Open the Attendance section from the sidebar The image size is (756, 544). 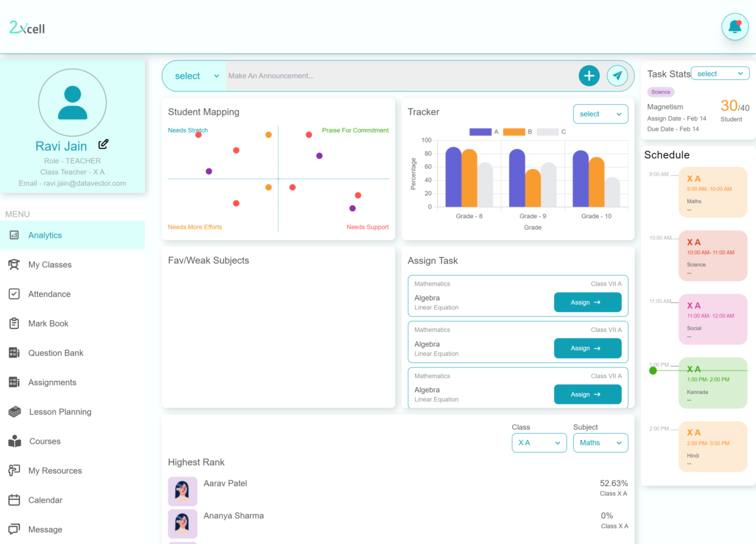coord(54,294)
